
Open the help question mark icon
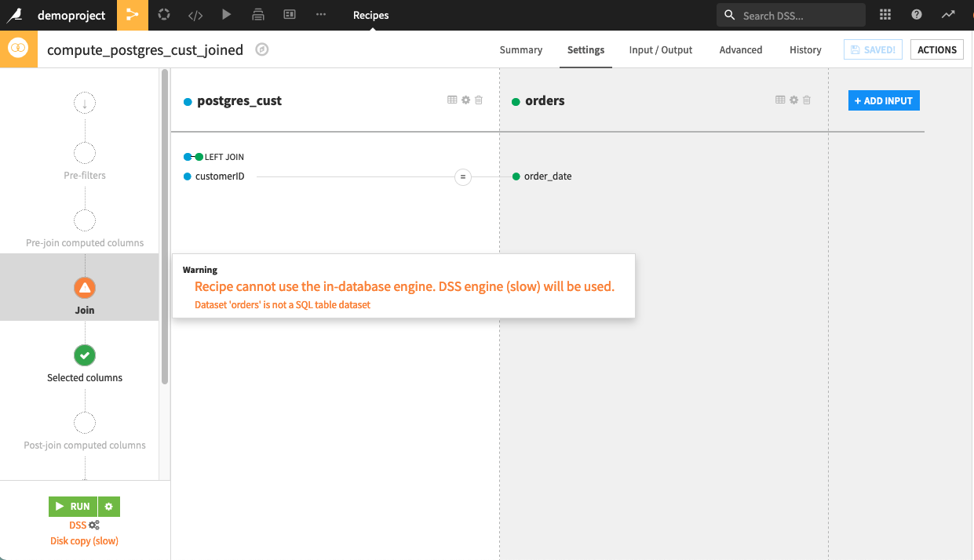coord(917,15)
